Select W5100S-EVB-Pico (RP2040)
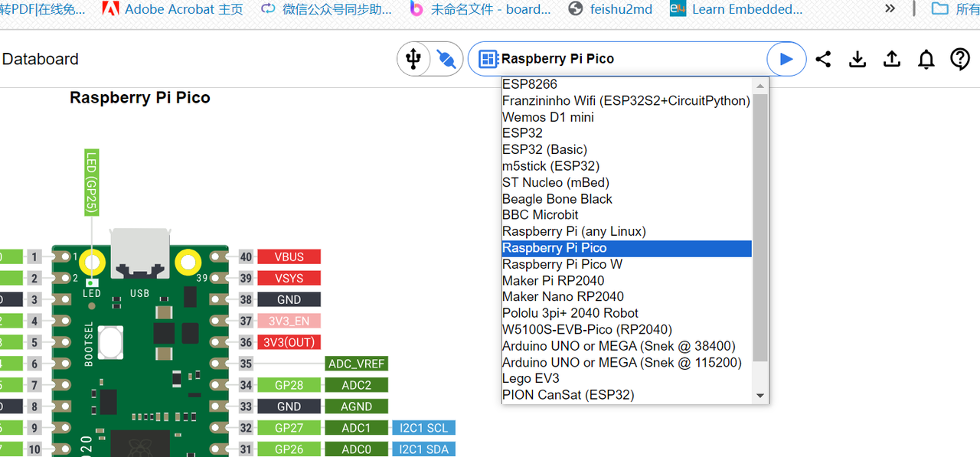 point(626,330)
